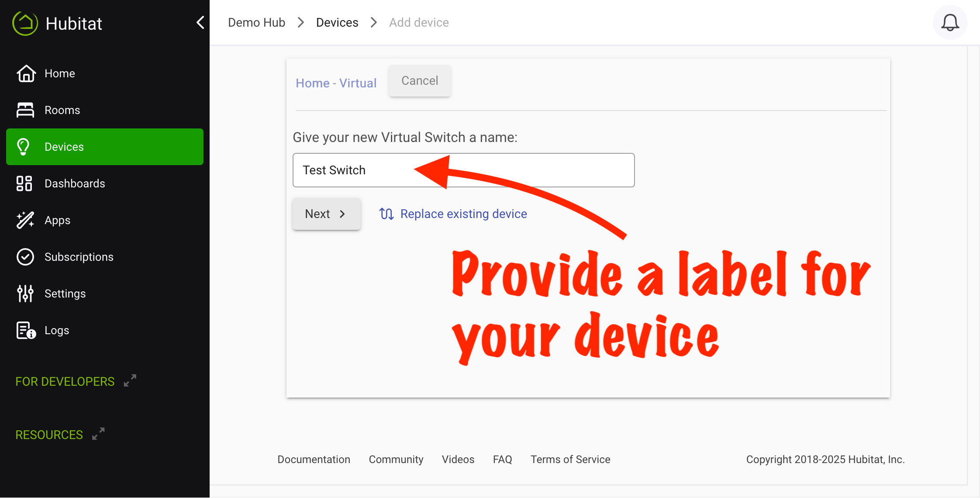Click the Cancel button
Screen dimensions: 980x498
(420, 80)
